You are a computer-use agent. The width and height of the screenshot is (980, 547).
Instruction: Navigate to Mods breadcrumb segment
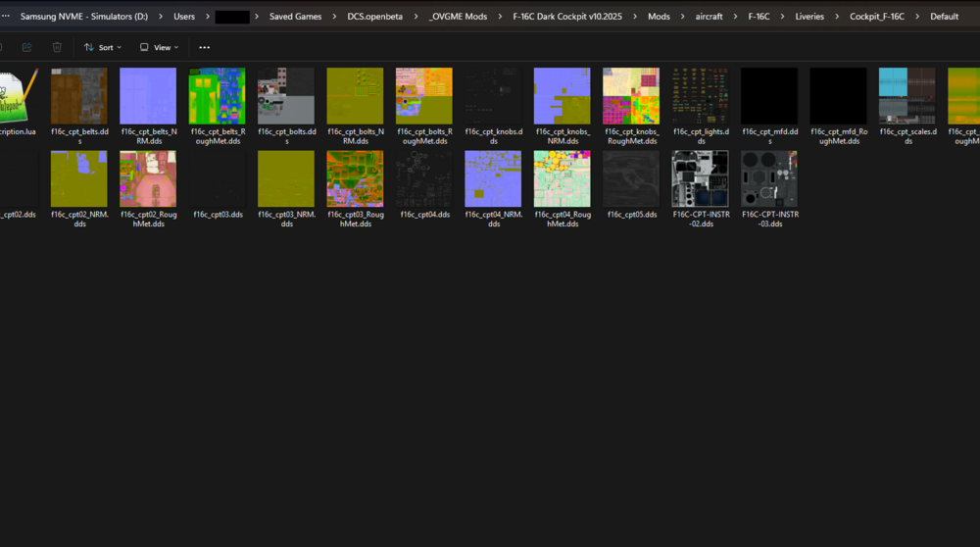659,17
